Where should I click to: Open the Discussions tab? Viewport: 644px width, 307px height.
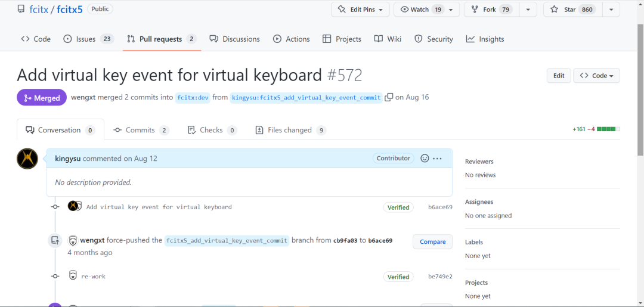[234, 39]
